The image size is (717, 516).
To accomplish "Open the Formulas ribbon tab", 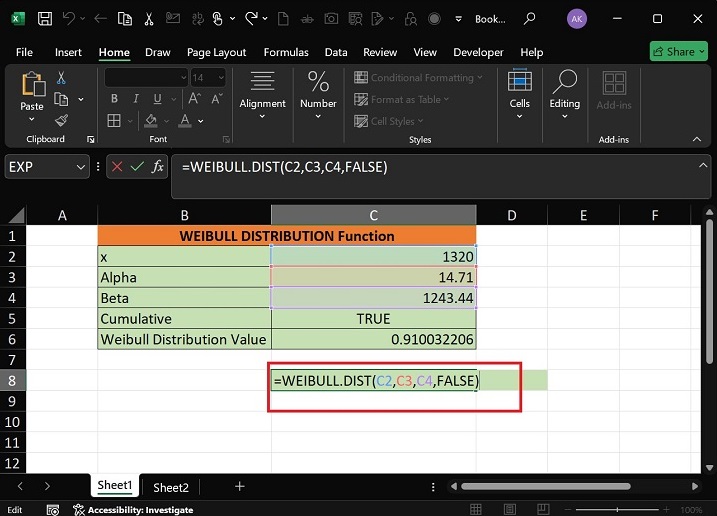I will [x=285, y=52].
